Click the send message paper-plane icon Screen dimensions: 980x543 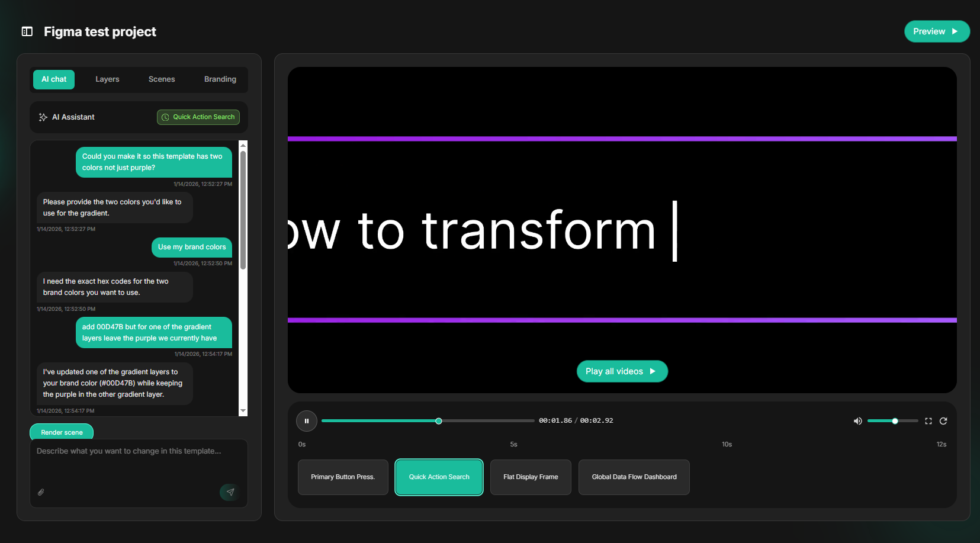230,492
